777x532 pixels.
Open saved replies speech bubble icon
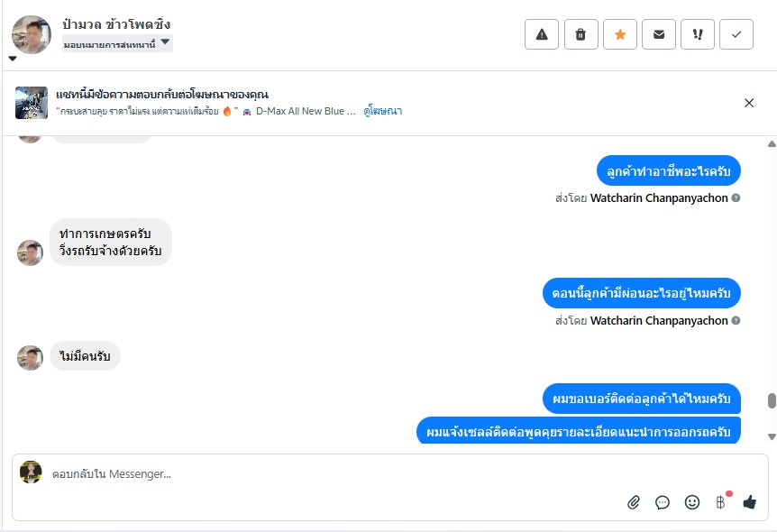click(663, 502)
